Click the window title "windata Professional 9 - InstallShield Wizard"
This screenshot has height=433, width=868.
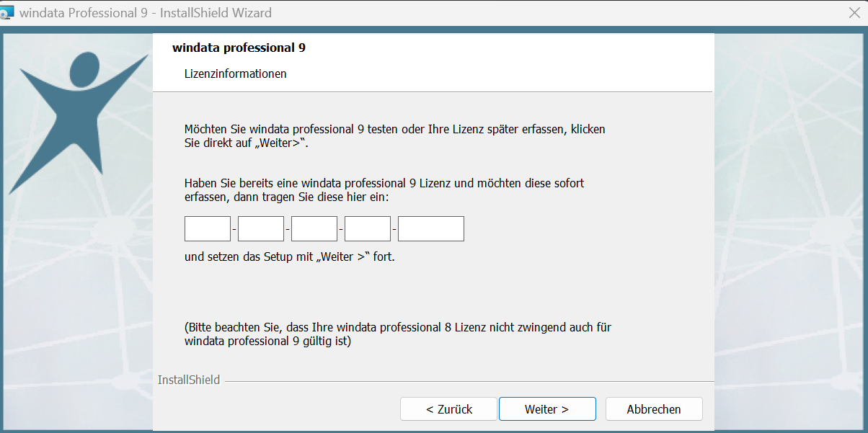(146, 13)
